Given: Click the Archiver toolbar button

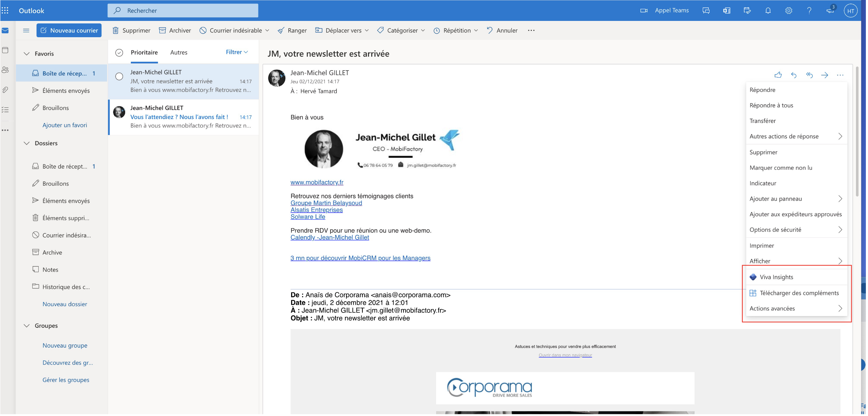Looking at the screenshot, I should (175, 30).
